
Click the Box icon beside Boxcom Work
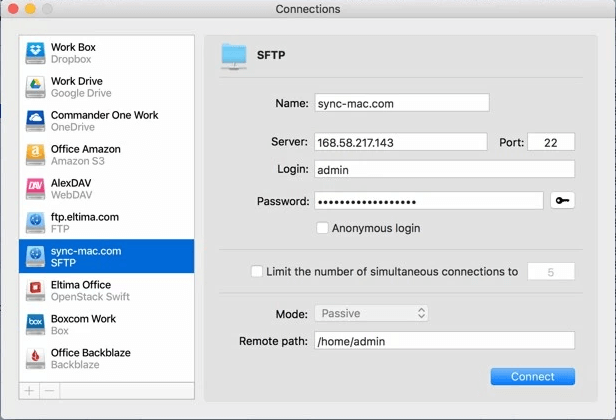[35, 325]
